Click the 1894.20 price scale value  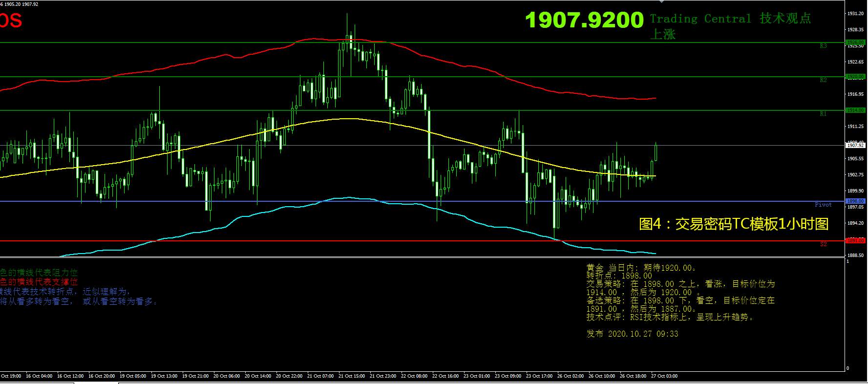click(856, 223)
